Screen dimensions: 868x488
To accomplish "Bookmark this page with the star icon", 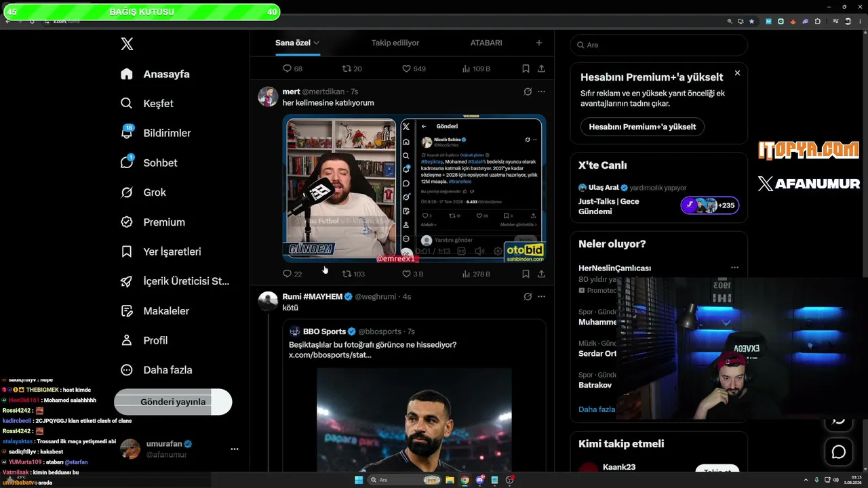I will pos(751,21).
